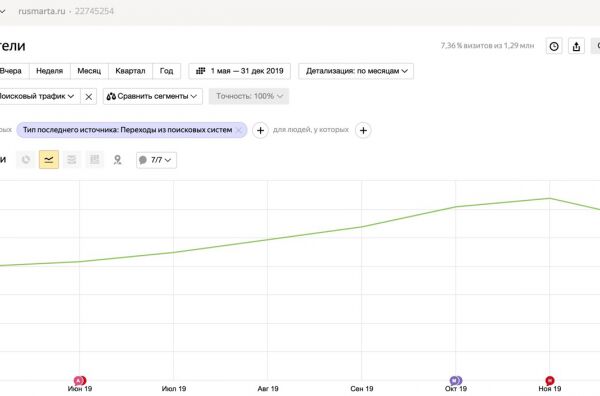Screen dimensions: 600x396
Task: Click the red annotation marker at Ноя 19
Action: coord(550,380)
